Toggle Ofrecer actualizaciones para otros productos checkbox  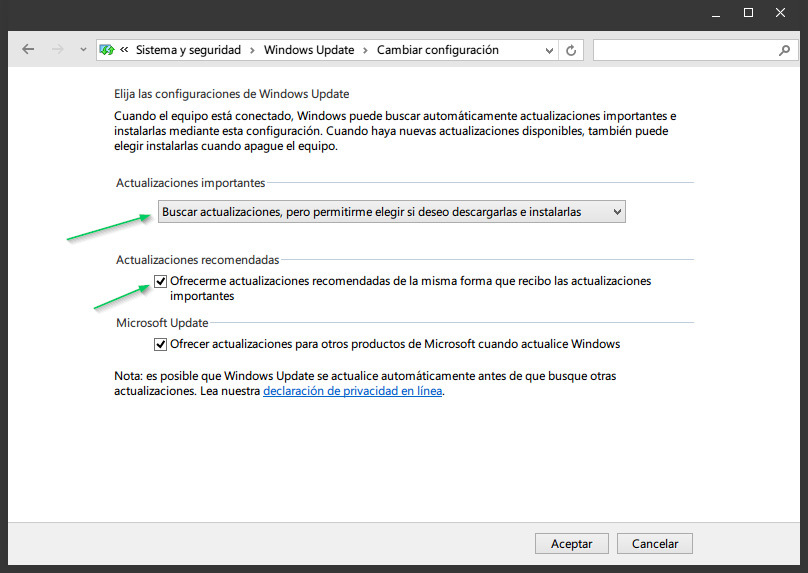tap(160, 344)
